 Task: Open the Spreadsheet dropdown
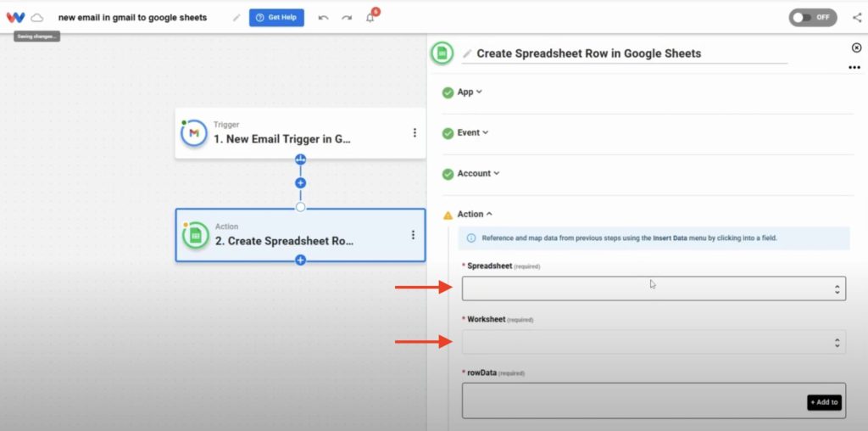click(x=654, y=288)
